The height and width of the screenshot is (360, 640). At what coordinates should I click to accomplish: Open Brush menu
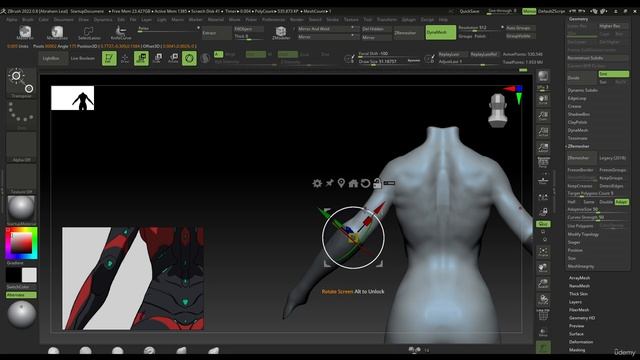point(28,20)
